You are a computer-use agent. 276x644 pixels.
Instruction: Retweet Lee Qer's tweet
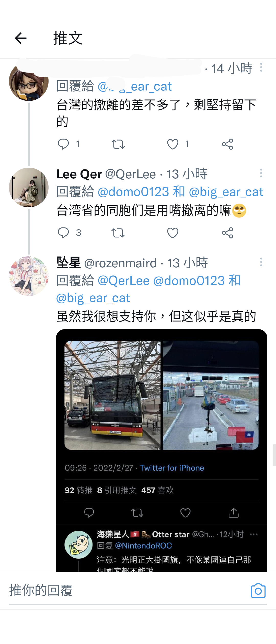point(118,233)
